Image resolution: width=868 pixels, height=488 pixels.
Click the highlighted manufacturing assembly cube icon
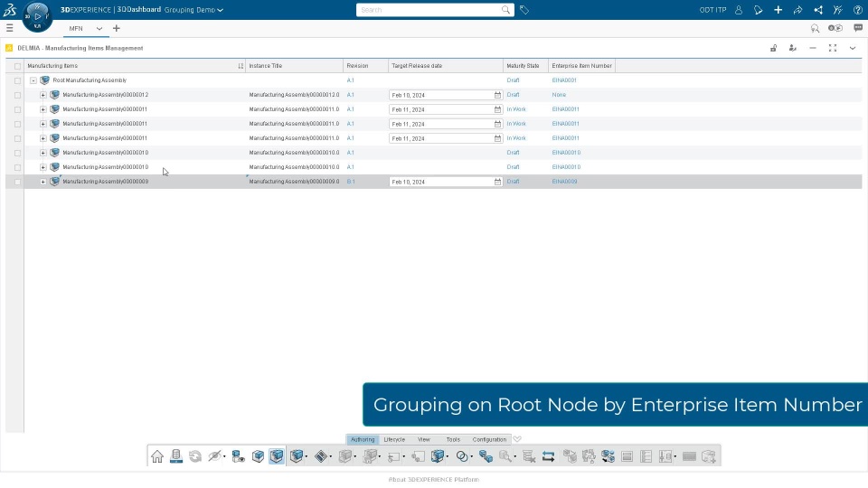point(277,455)
